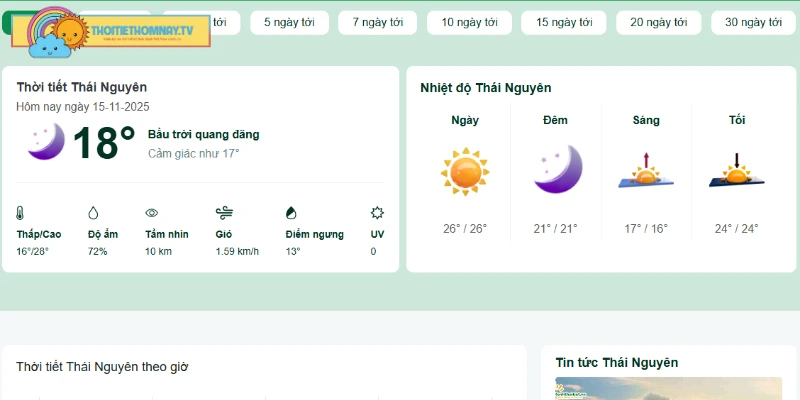Click the 13° dew point value
This screenshot has height=400, width=800.
click(x=293, y=252)
